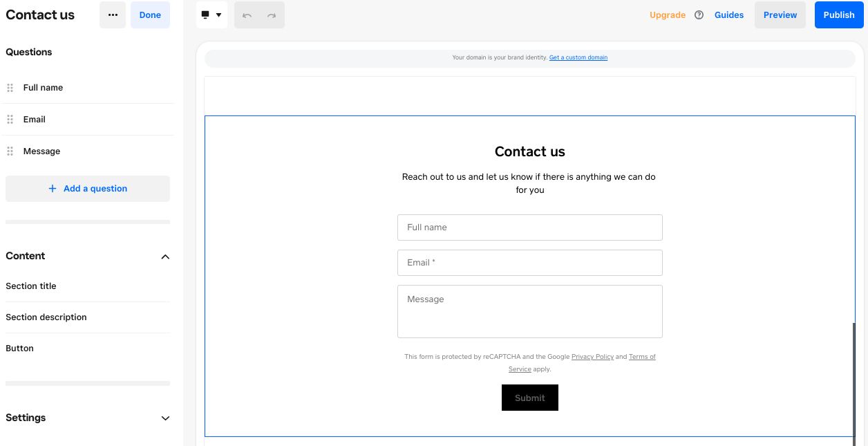Grab the Email drag handle icon
868x446 pixels.
[10, 120]
